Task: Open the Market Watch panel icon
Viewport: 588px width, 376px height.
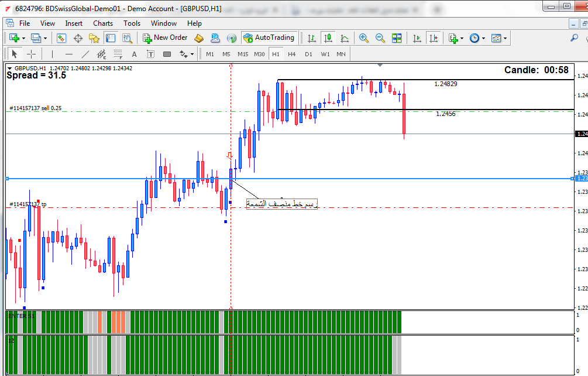Action: [x=61, y=38]
